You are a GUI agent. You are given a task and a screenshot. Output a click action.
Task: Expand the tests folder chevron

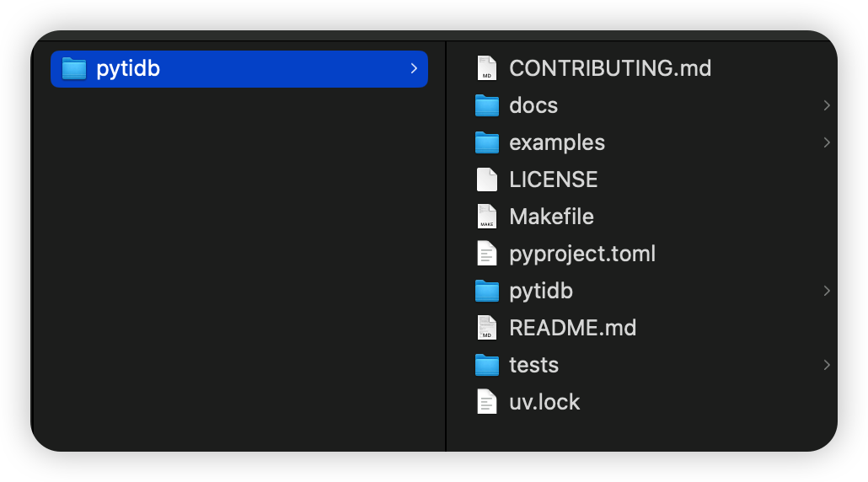point(827,365)
